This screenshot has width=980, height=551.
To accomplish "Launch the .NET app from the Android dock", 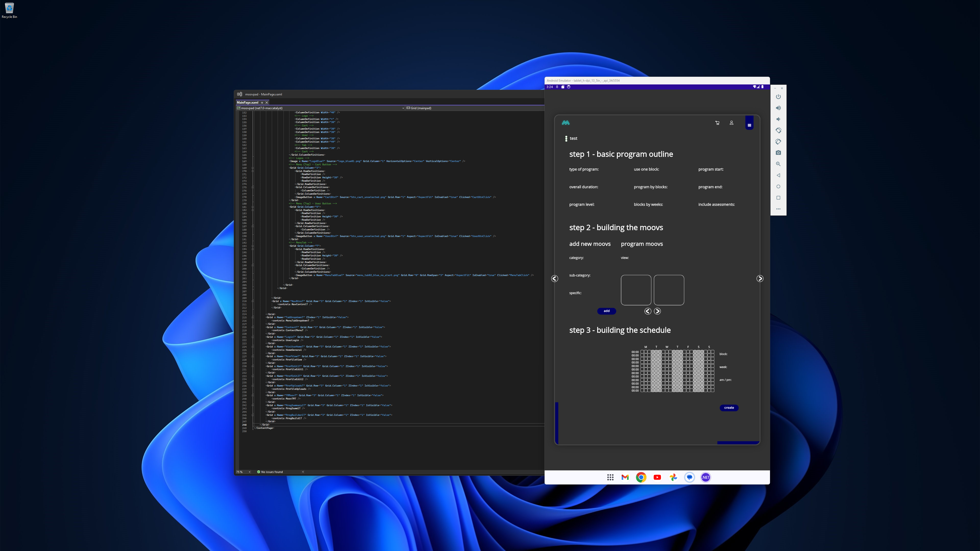I will (706, 477).
